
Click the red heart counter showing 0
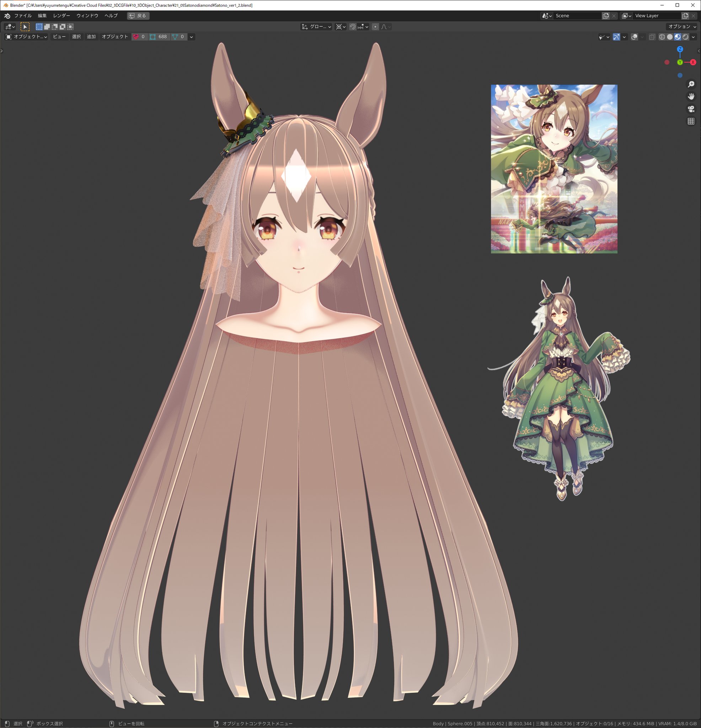(139, 37)
